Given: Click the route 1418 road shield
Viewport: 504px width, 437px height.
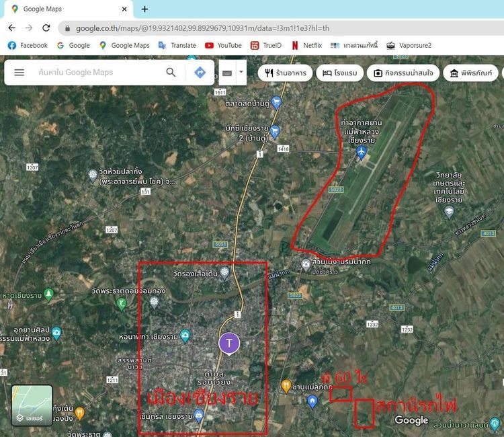Looking at the screenshot, I should click(x=283, y=149).
